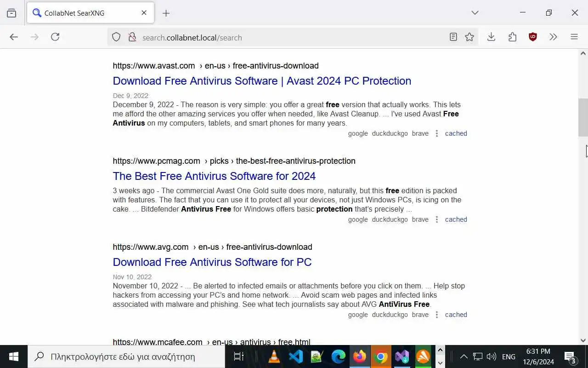List all tabs dropdown arrow
Image resolution: width=588 pixels, height=368 pixels.
475,13
